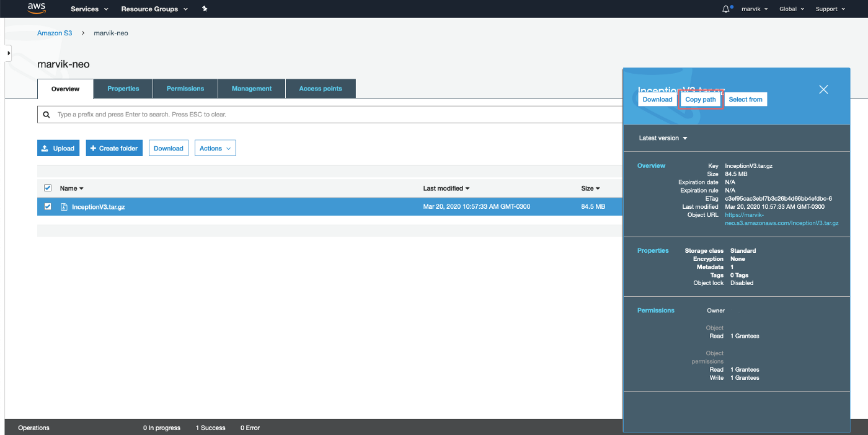868x435 pixels.
Task: Open the Actions dropdown
Action: pyautogui.click(x=215, y=148)
